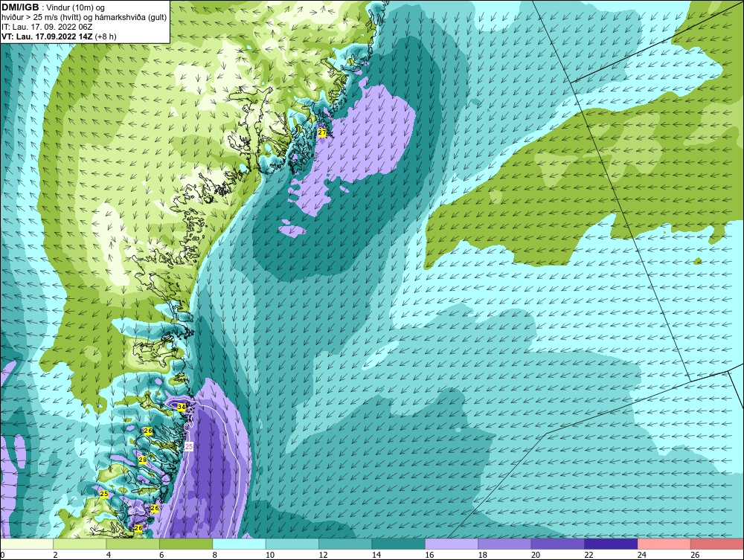Screen dimensions: 744x560
Task: Pick the pale cyan 8–10 legend swatch
Action: 239,544
